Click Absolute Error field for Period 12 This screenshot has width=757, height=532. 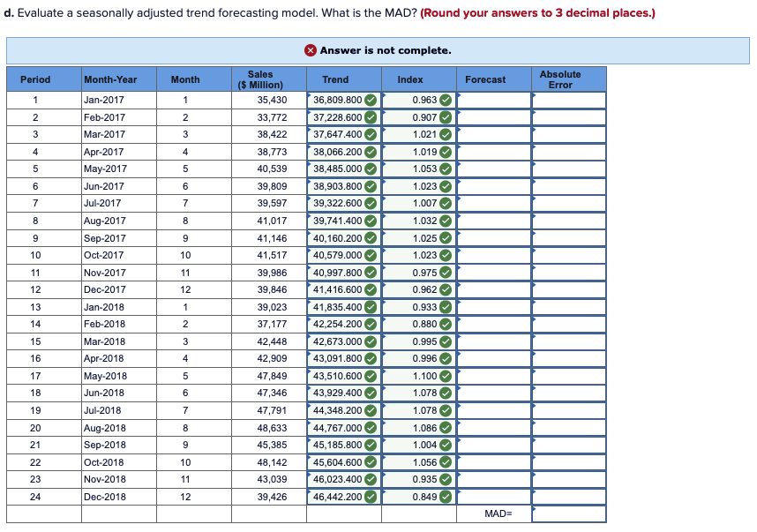(567, 289)
